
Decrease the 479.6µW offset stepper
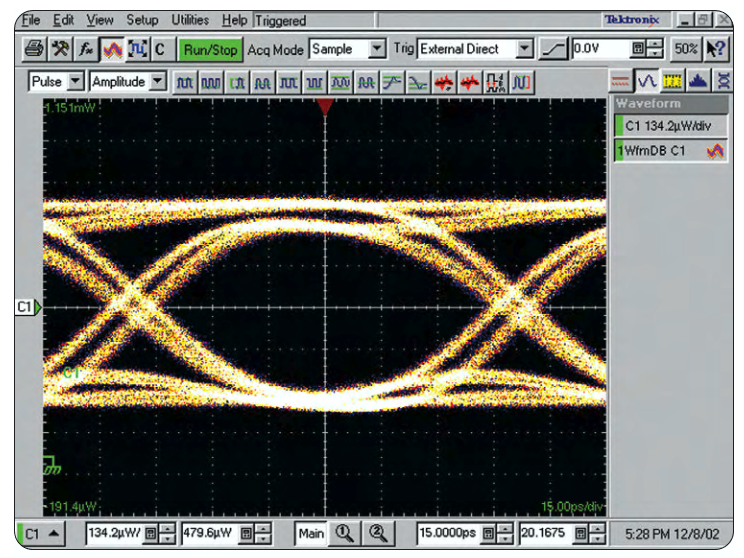pos(263,539)
